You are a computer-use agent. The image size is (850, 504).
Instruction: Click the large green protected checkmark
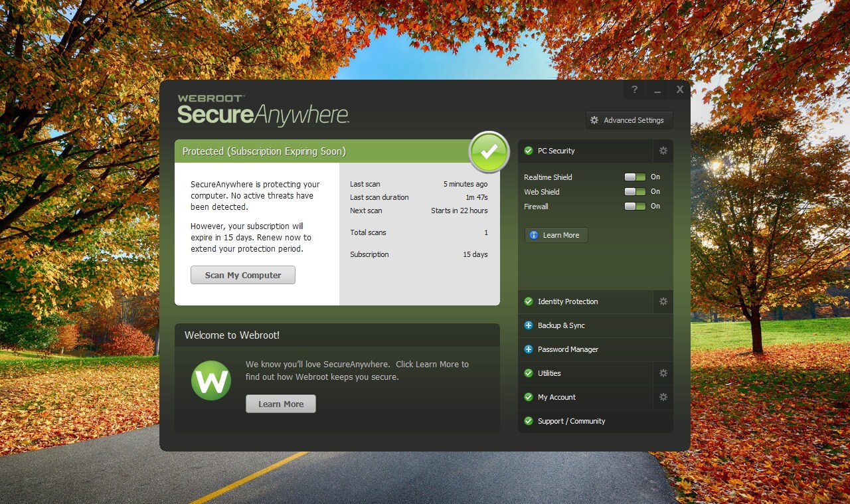pyautogui.click(x=489, y=152)
